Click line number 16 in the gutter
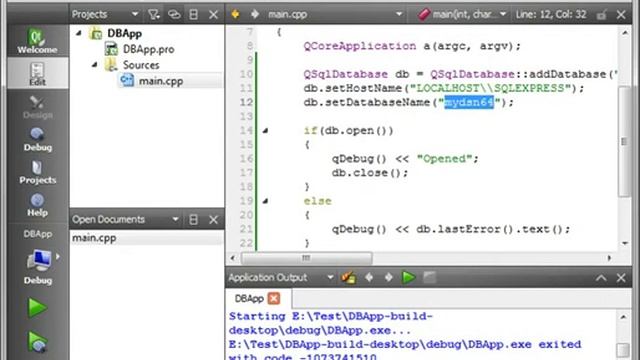 [x=246, y=158]
